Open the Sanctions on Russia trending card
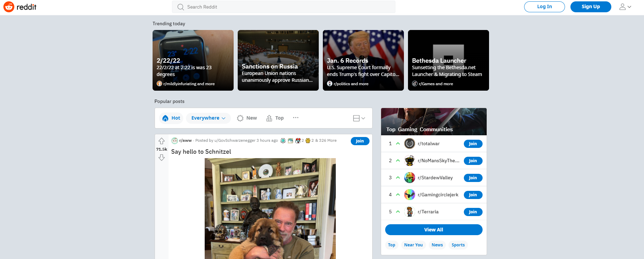Image resolution: width=644 pixels, height=259 pixels. [278, 60]
